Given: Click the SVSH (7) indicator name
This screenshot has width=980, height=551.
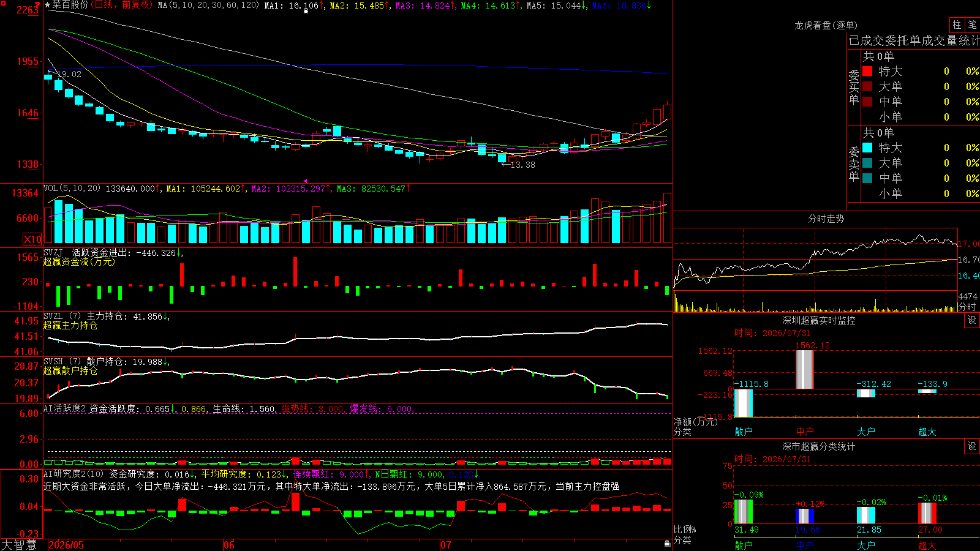Looking at the screenshot, I should coord(62,362).
